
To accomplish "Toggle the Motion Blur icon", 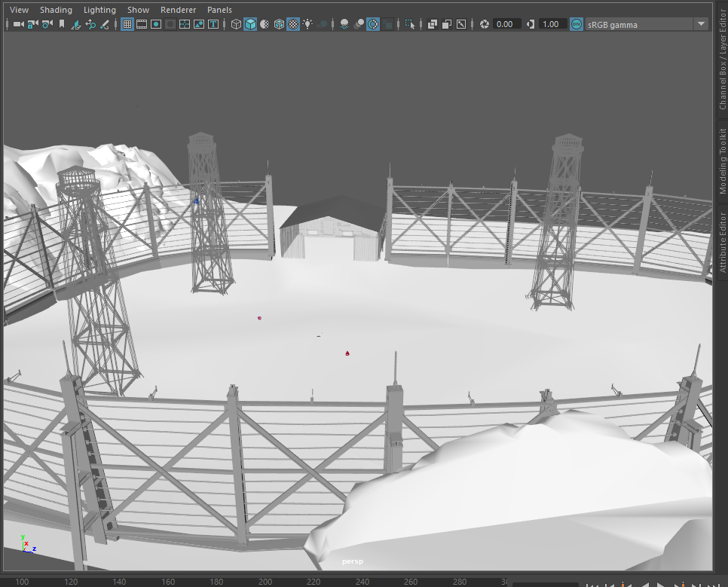I will click(x=359, y=24).
